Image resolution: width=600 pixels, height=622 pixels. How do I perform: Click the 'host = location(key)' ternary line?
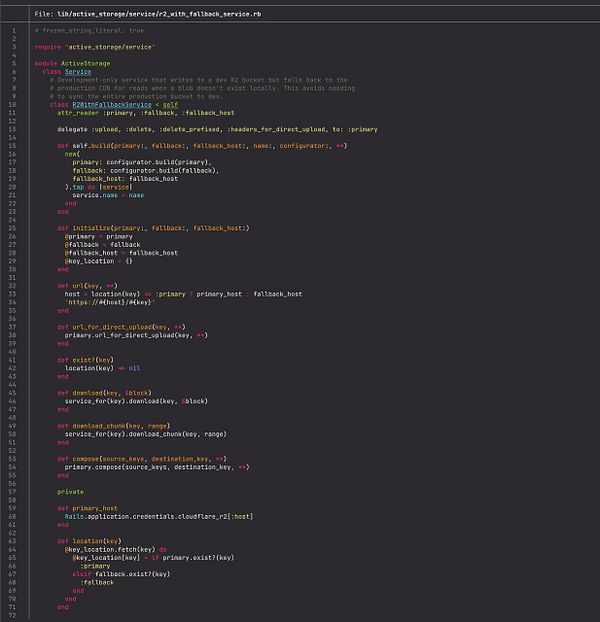(183, 294)
